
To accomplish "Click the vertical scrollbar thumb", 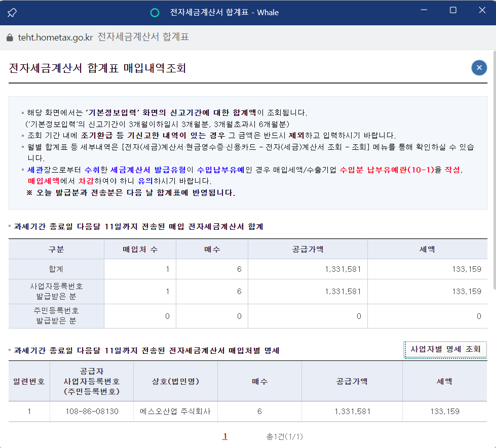I will (494, 170).
